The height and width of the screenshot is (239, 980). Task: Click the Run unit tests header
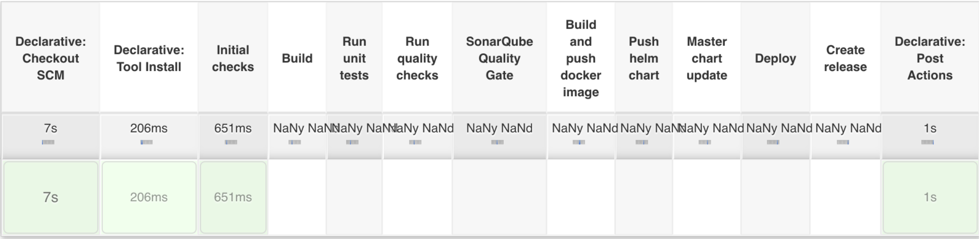[x=354, y=58]
